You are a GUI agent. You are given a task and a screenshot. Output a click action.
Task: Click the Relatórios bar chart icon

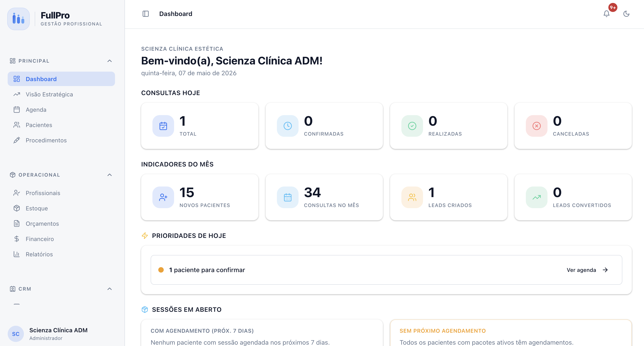point(17,254)
